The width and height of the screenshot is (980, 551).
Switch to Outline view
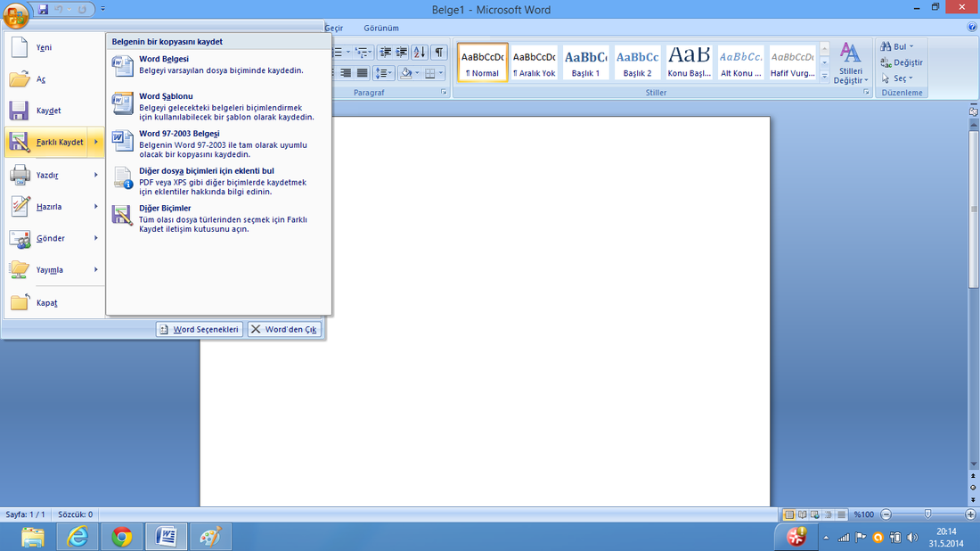(829, 514)
